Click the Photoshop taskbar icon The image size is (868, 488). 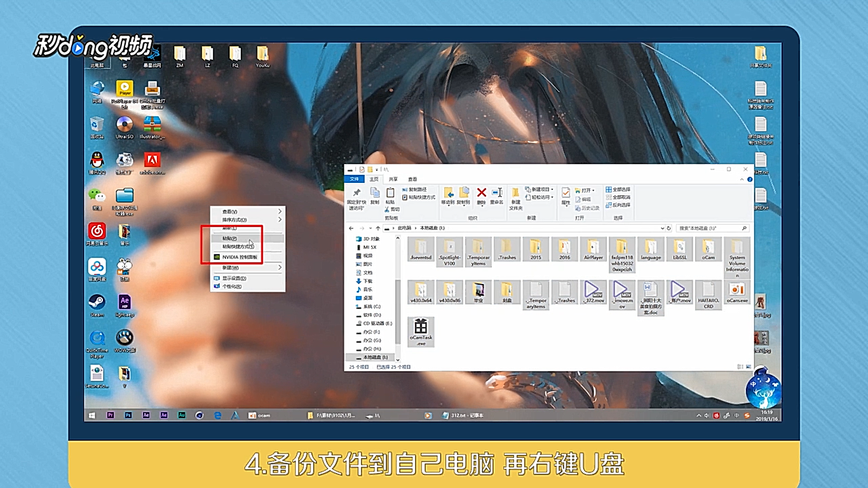[128, 415]
